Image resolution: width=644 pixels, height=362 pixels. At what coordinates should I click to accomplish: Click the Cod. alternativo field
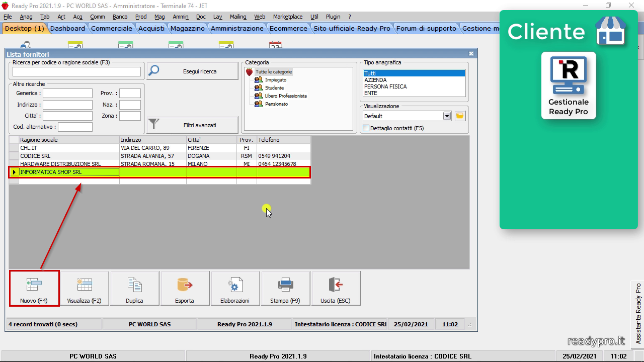tap(75, 127)
